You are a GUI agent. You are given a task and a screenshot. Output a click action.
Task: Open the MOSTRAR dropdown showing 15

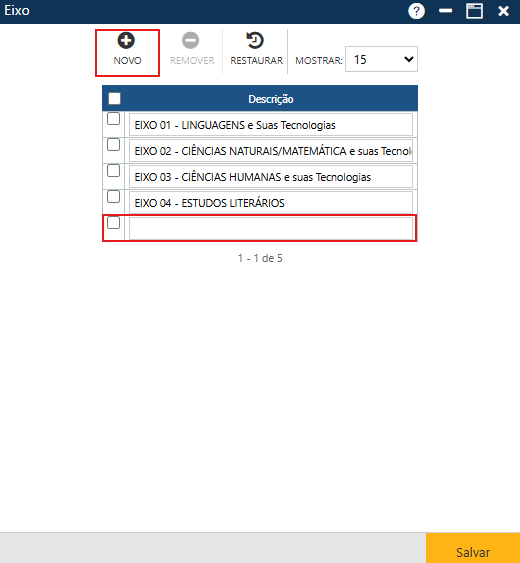pyautogui.click(x=381, y=59)
